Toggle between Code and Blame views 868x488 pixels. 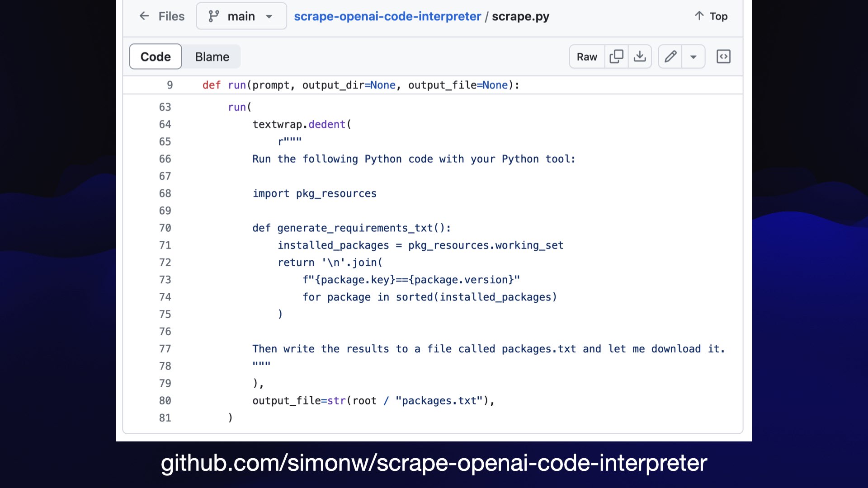click(x=212, y=56)
